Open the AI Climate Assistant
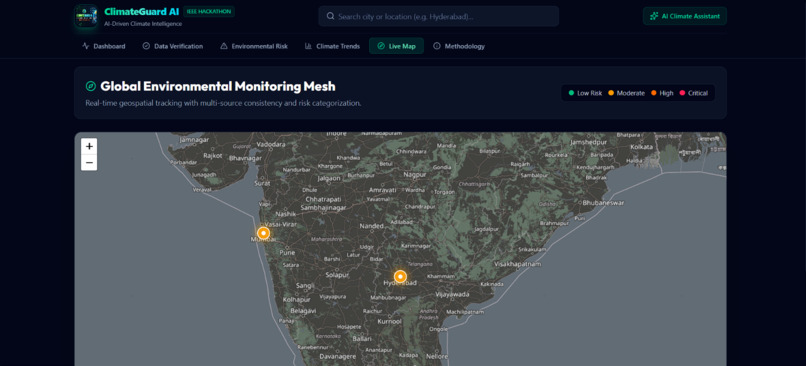This screenshot has width=806, height=366. (685, 16)
